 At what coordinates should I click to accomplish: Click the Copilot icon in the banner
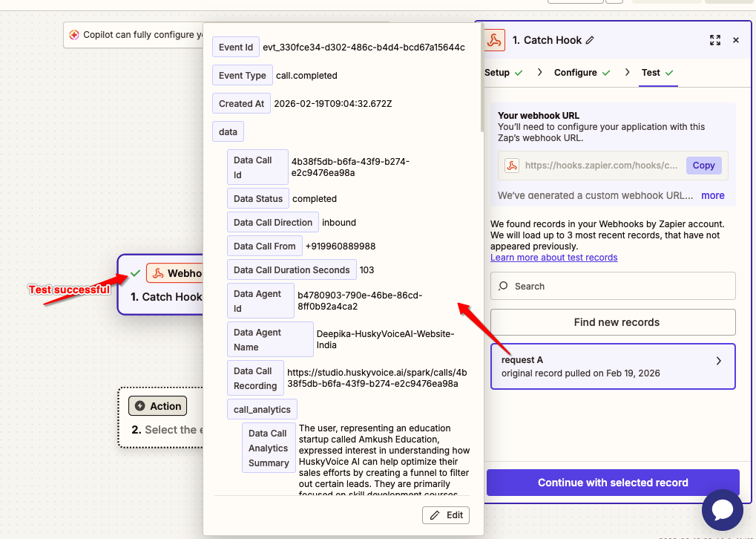point(74,35)
